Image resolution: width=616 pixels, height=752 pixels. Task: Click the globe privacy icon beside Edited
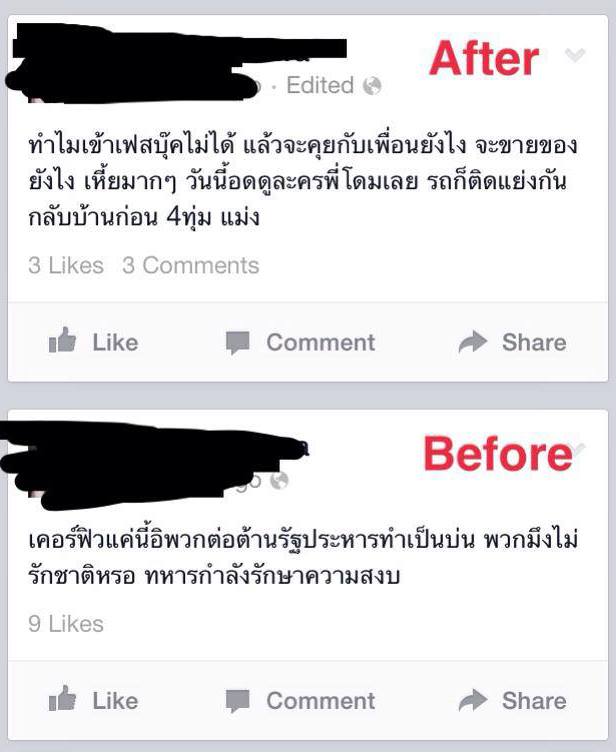[372, 86]
